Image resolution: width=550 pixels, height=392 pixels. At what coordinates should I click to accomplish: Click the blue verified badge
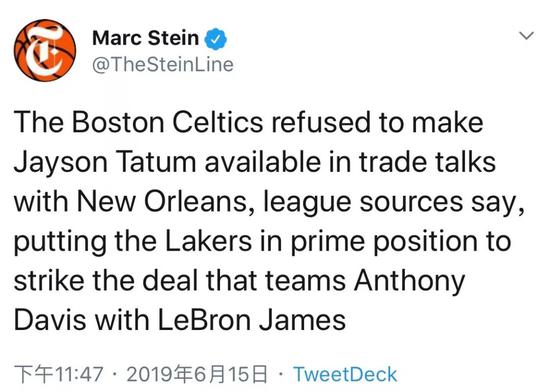215,39
